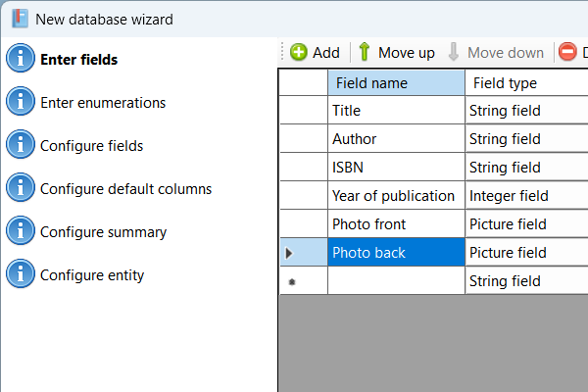Click info icon beside Enter enumerations

(x=21, y=102)
